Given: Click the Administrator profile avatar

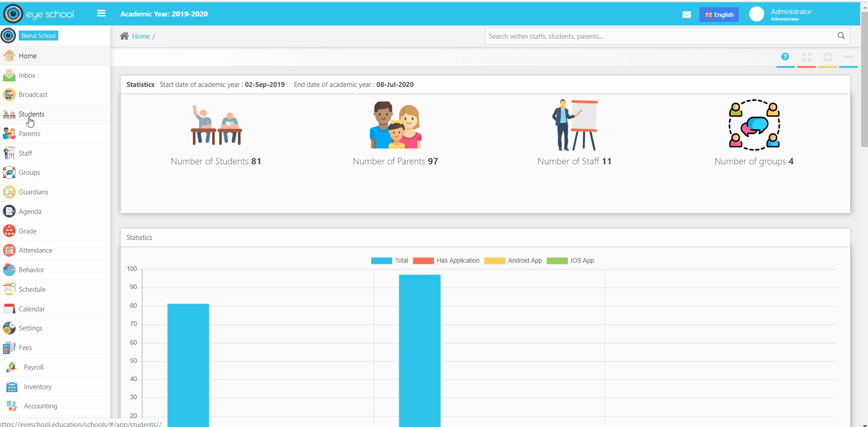Looking at the screenshot, I should (x=756, y=14).
